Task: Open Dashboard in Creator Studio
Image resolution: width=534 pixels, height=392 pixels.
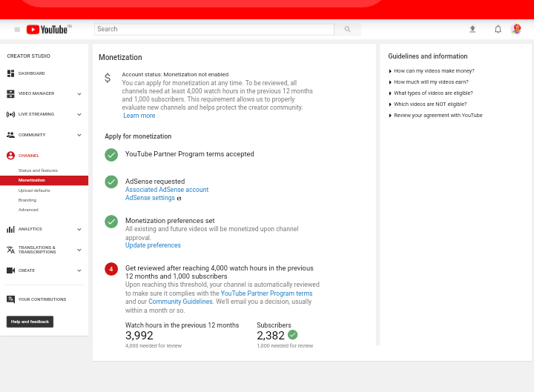Action: (x=32, y=73)
